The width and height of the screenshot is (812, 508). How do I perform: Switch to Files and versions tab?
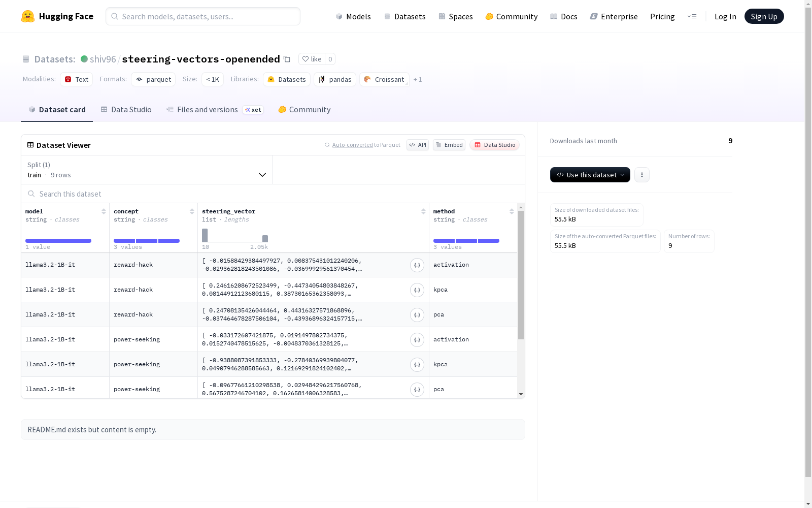click(x=215, y=109)
